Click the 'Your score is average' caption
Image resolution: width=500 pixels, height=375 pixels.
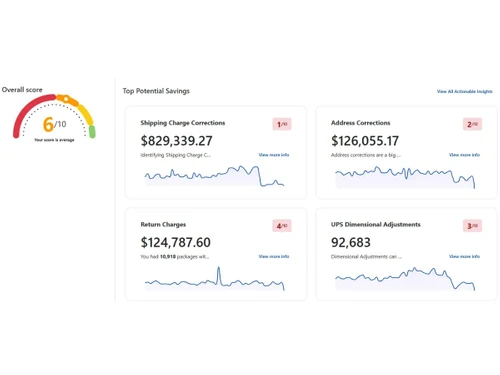pyautogui.click(x=54, y=140)
